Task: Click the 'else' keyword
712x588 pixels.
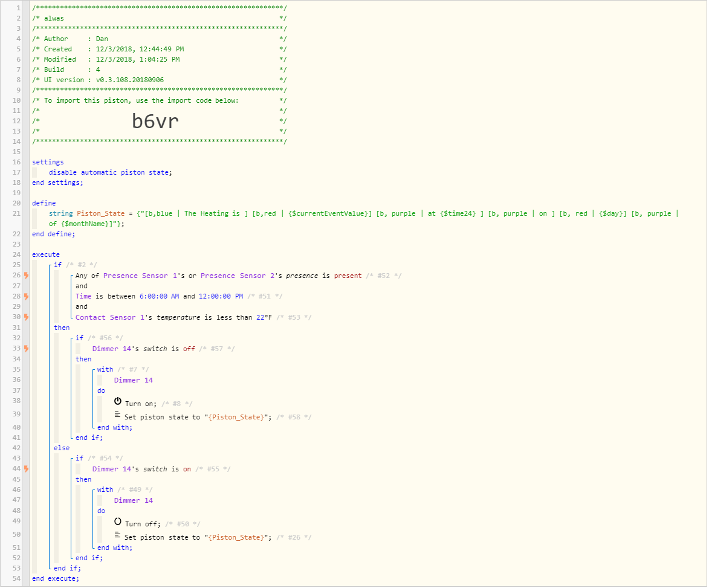Action: (62, 448)
